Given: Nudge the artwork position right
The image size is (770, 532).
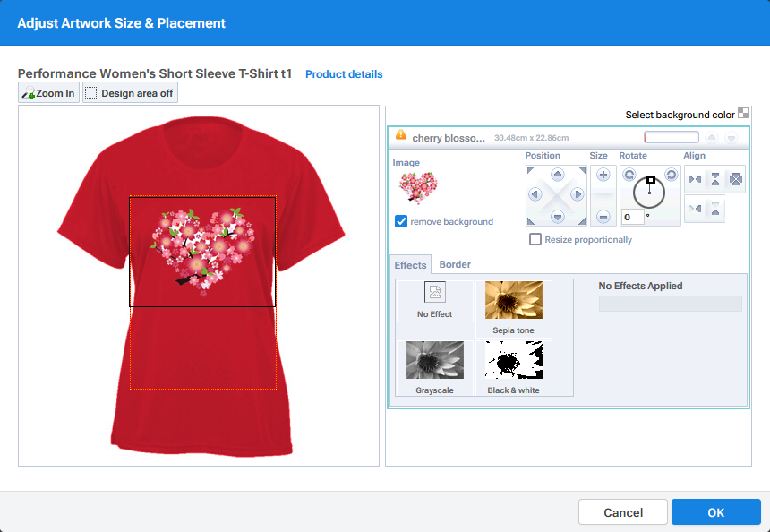Looking at the screenshot, I should [x=577, y=195].
